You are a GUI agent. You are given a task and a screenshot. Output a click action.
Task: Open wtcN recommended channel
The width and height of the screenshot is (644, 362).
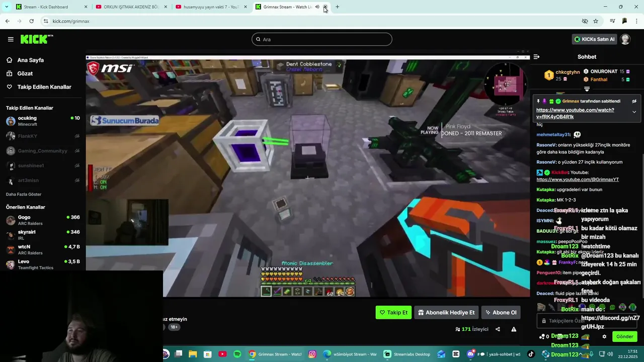coord(43,249)
